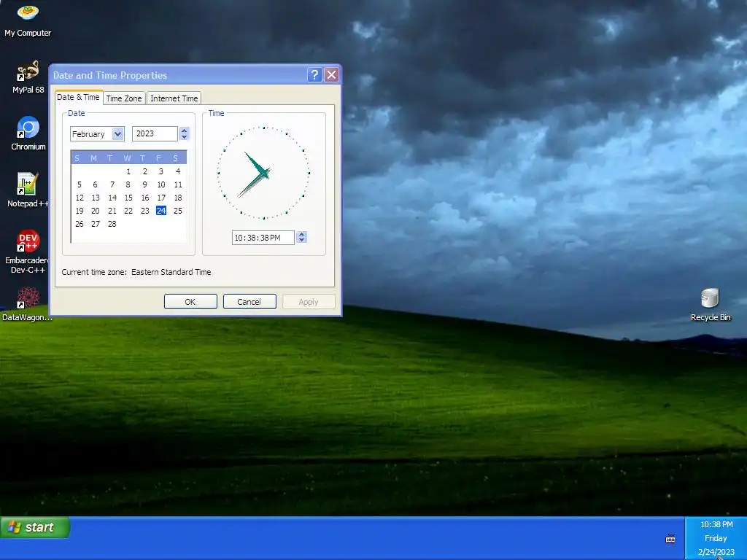Click the taskbar date 2/24/2023

716,552
